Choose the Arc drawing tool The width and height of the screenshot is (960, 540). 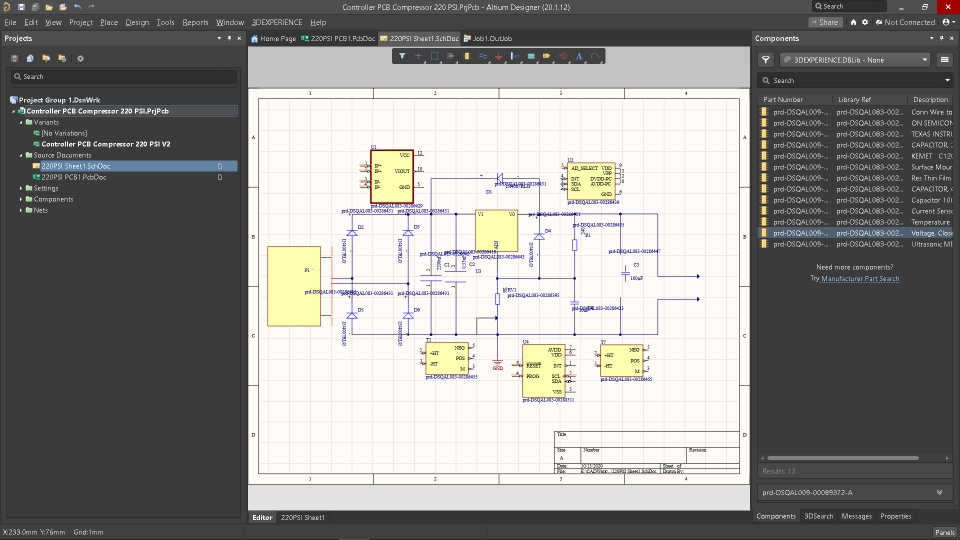click(x=595, y=56)
